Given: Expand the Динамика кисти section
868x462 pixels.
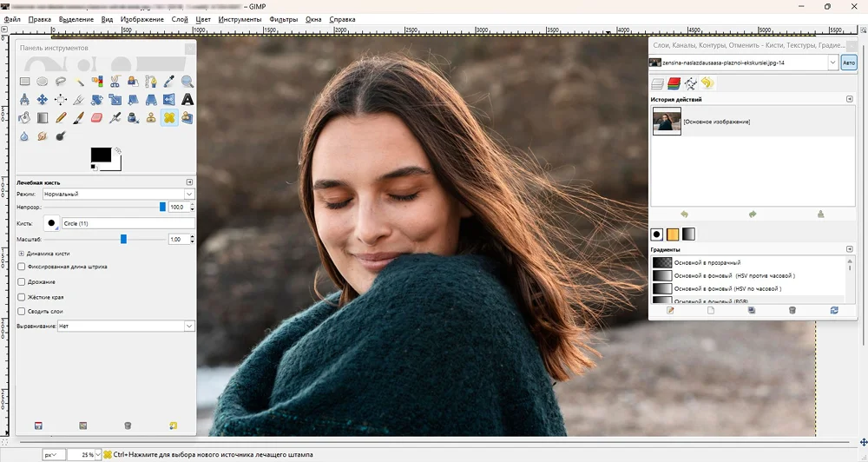Looking at the screenshot, I should click(x=22, y=253).
